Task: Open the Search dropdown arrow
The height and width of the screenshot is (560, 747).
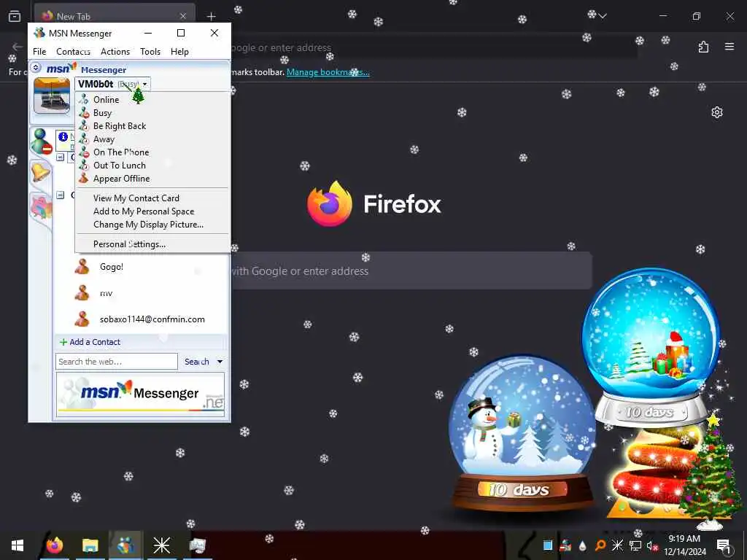Action: click(220, 362)
